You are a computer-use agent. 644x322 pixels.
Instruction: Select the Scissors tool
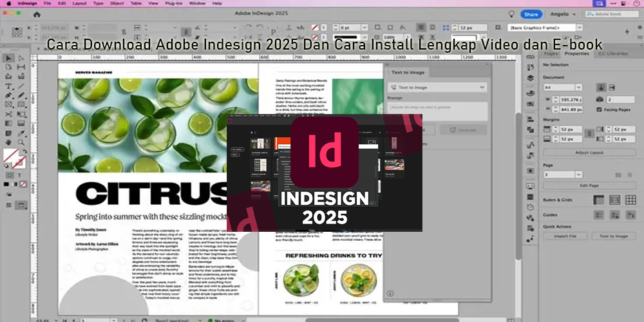[8, 114]
